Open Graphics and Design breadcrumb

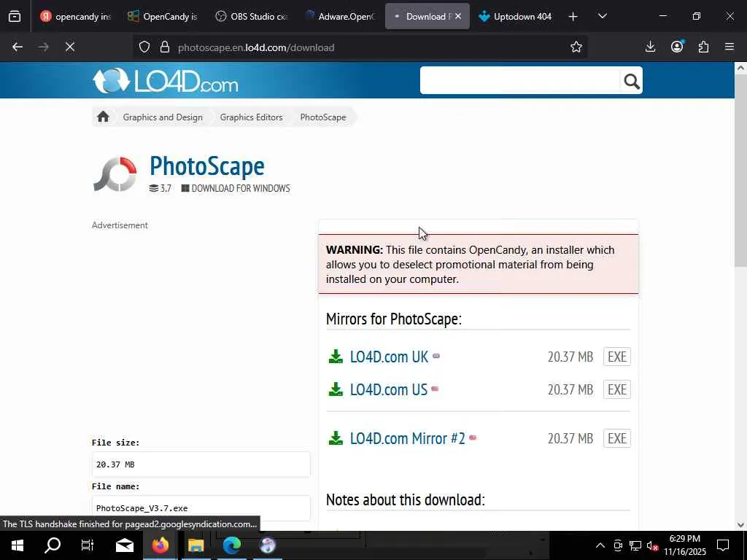(163, 117)
